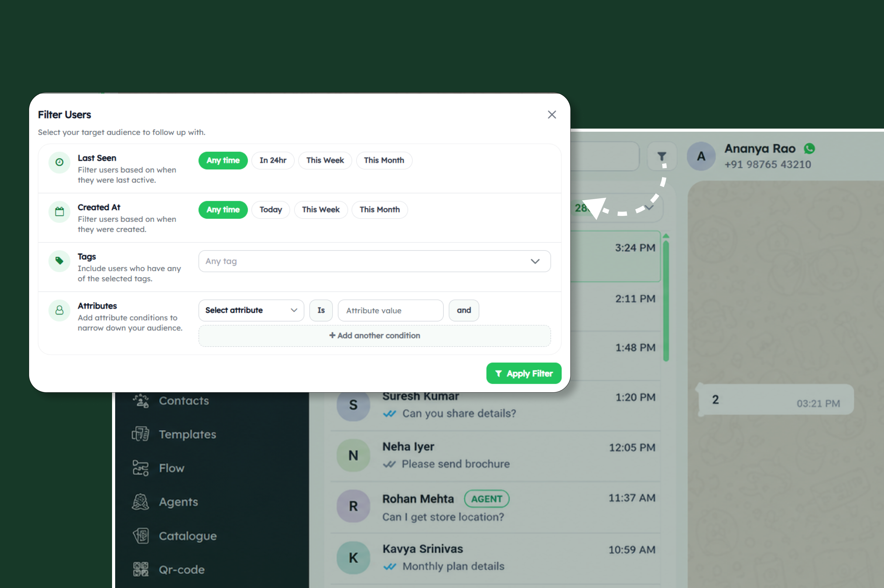
Task: Select Created At Any time option
Action: [x=223, y=210]
